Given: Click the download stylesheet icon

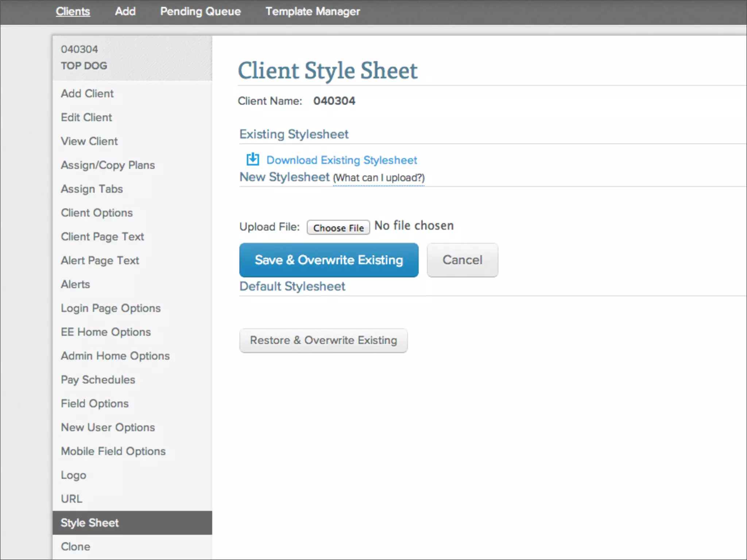Looking at the screenshot, I should (252, 159).
